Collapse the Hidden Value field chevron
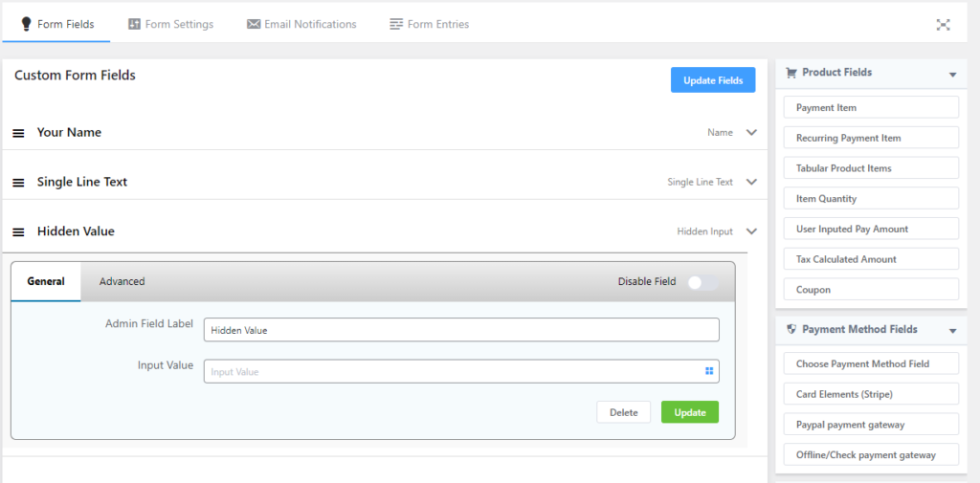Screen dimensions: 980x483 tap(751, 231)
